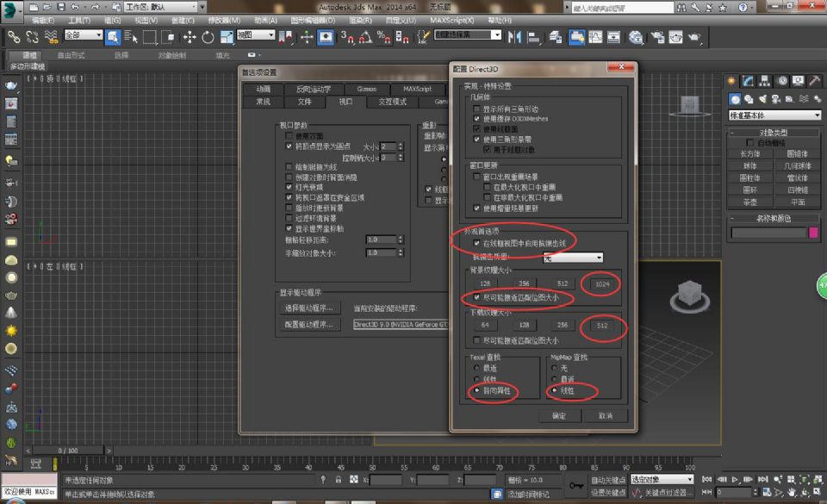Open the 选定对象 key filter dropdown

[x=662, y=479]
